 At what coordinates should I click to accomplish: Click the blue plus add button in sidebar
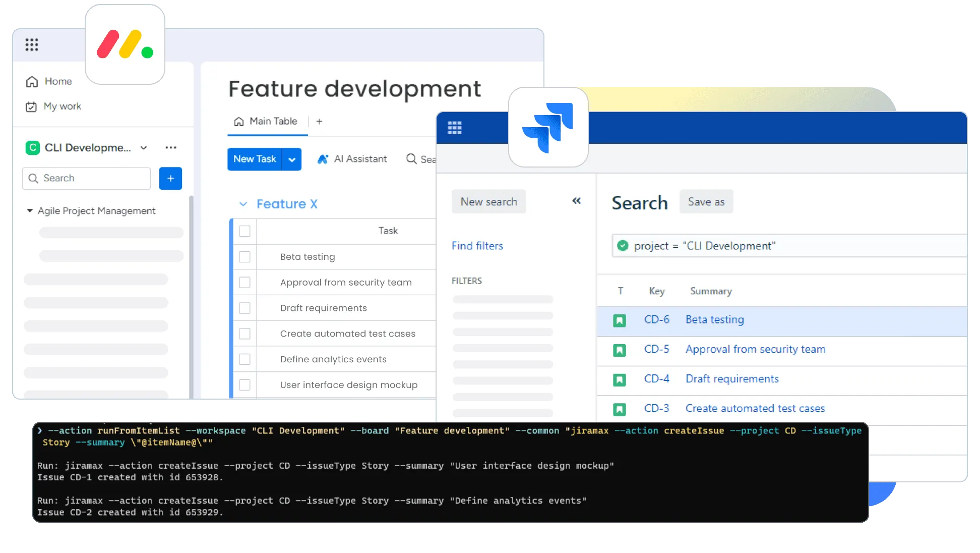pos(170,179)
